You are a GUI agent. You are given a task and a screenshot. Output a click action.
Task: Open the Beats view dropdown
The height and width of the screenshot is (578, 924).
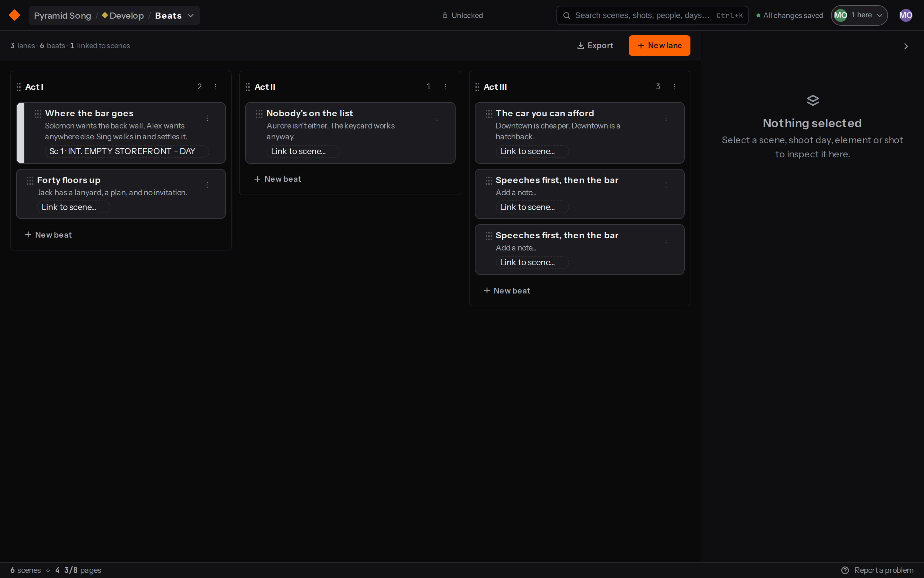[175, 16]
